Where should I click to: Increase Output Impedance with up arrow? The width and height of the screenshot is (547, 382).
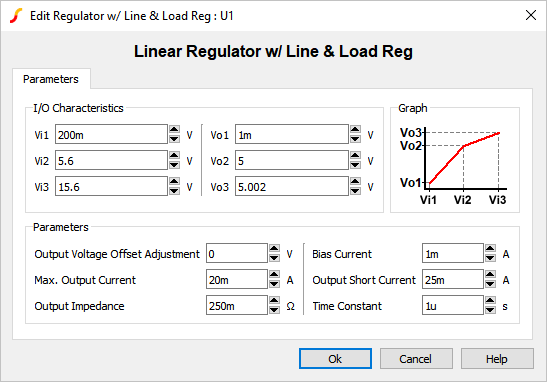(274, 301)
